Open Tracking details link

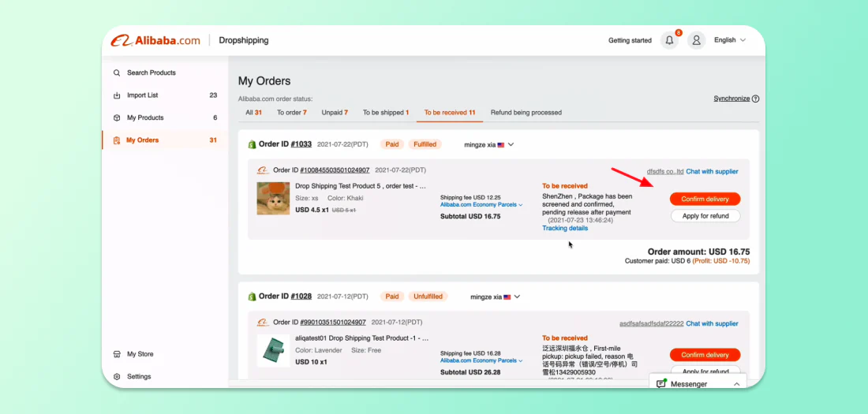click(565, 228)
